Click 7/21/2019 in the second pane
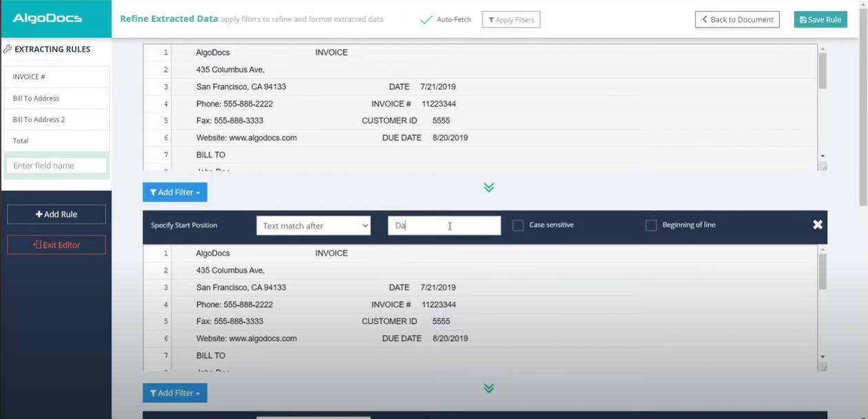Viewport: 868px width, 419px height. pyautogui.click(x=438, y=287)
